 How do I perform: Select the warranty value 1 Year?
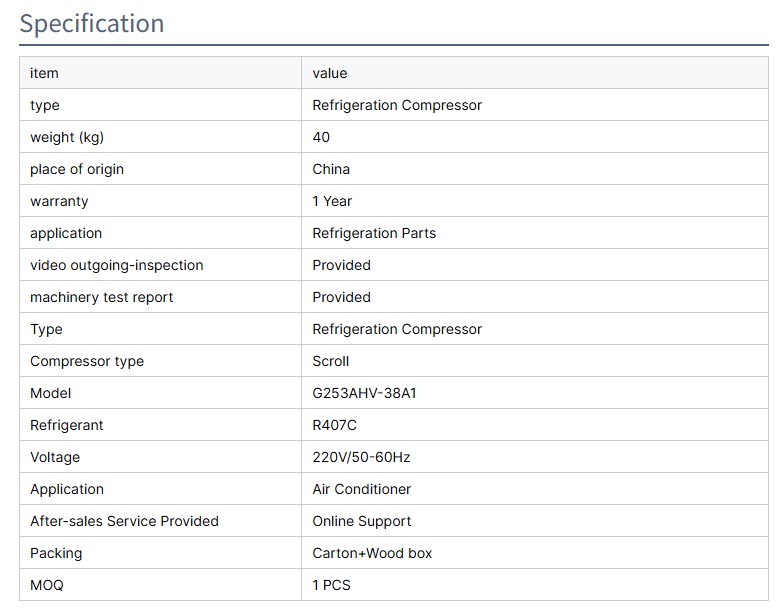332,201
